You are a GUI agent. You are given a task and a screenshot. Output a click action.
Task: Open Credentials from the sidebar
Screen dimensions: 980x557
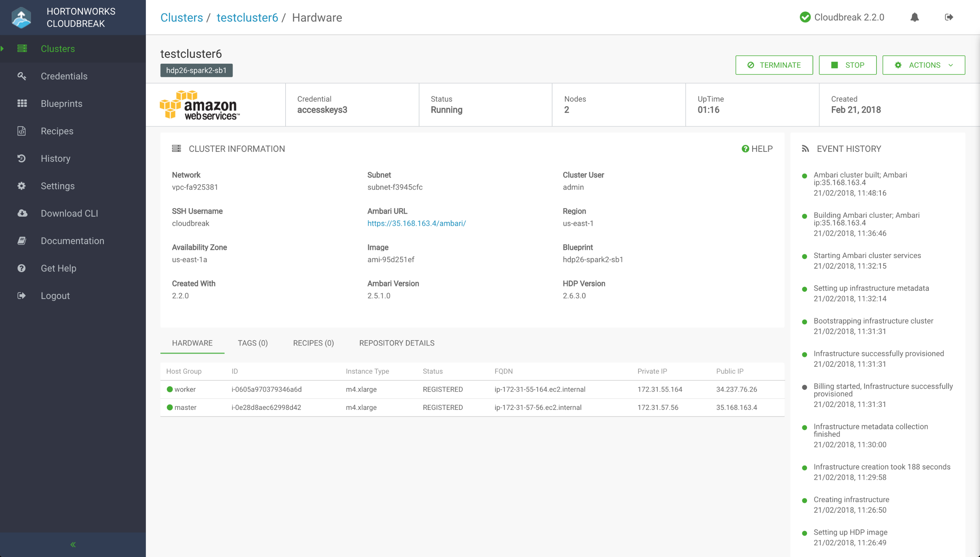click(64, 76)
